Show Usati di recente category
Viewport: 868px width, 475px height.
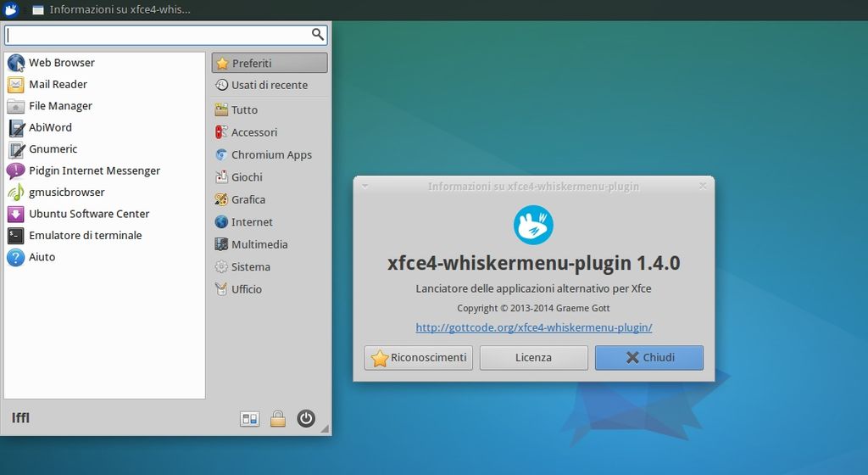click(x=270, y=85)
